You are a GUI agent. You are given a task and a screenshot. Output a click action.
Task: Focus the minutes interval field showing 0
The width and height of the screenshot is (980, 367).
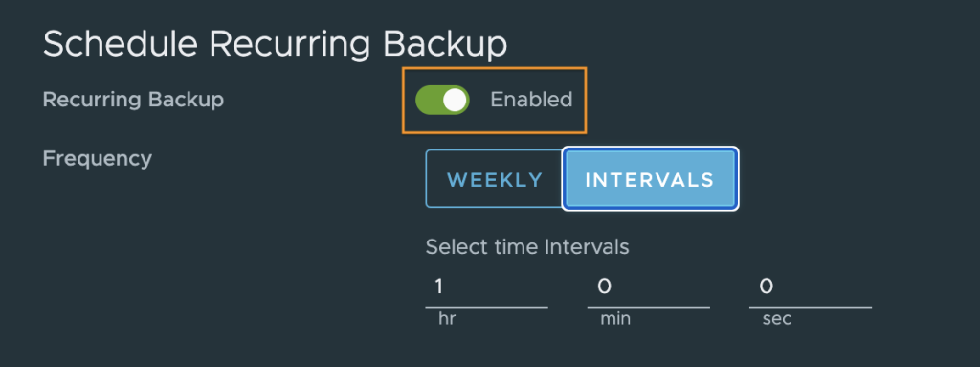point(648,287)
